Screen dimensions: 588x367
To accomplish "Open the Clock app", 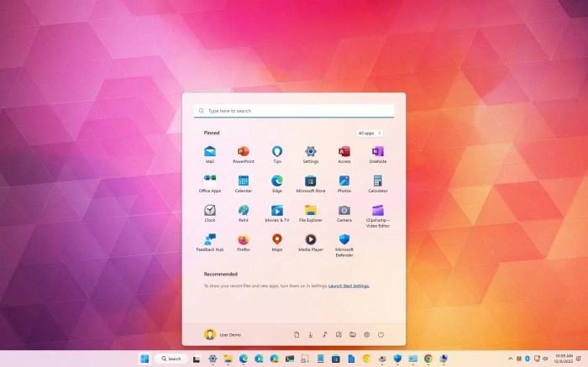I will point(210,213).
